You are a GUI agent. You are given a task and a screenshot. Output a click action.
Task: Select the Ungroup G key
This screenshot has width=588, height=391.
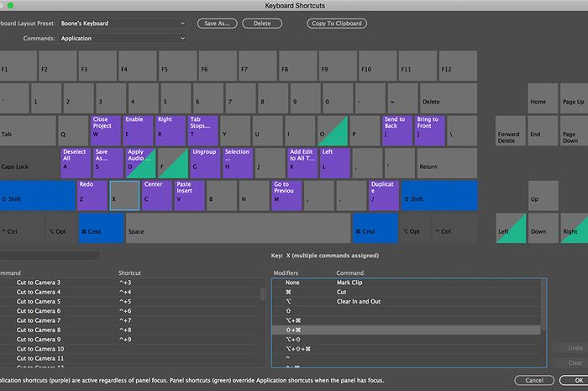tap(204, 162)
